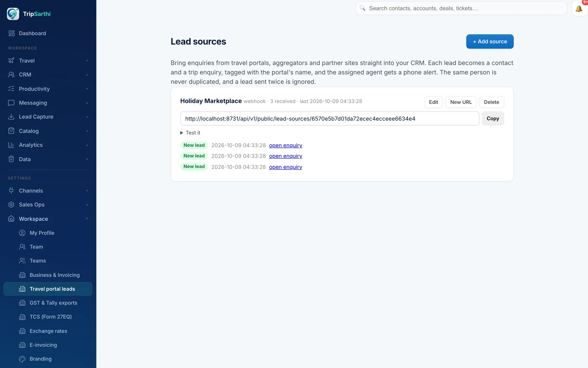Expand the Messaging menu chevron
The image size is (588, 368).
87,103
